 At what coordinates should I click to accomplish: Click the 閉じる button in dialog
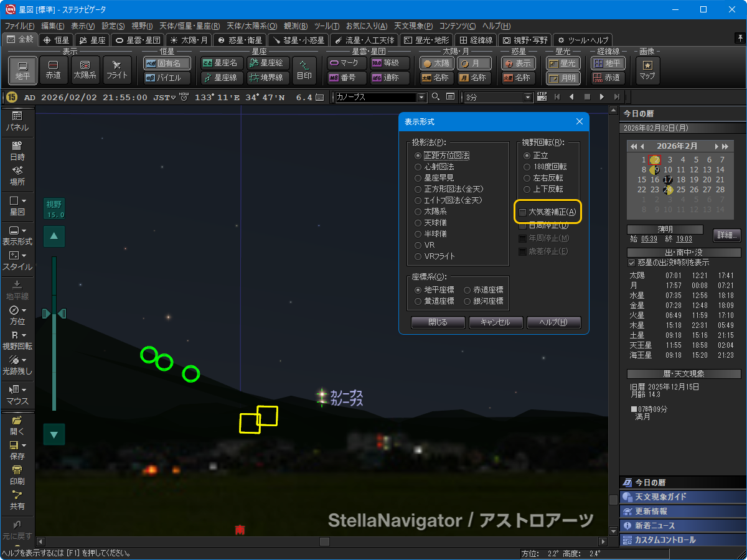[x=438, y=322]
